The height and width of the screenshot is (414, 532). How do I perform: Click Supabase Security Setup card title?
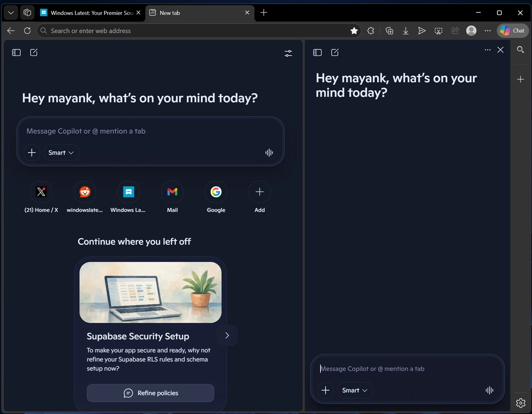[x=138, y=336]
